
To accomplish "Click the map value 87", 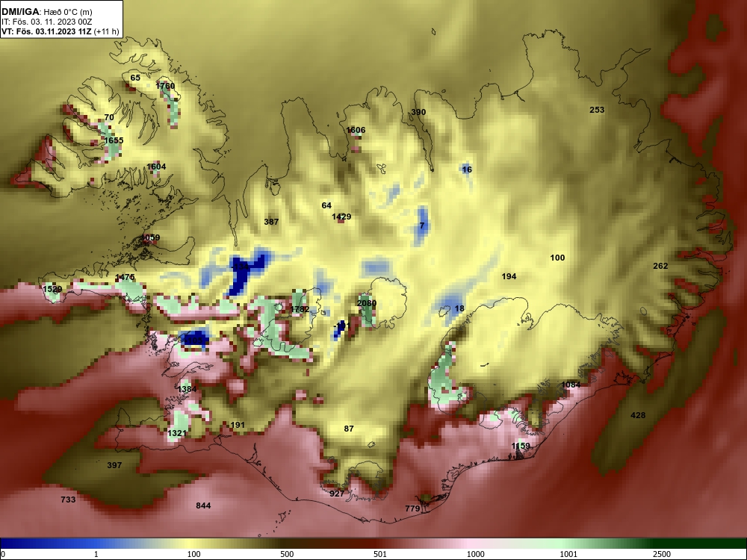I will (x=349, y=429).
